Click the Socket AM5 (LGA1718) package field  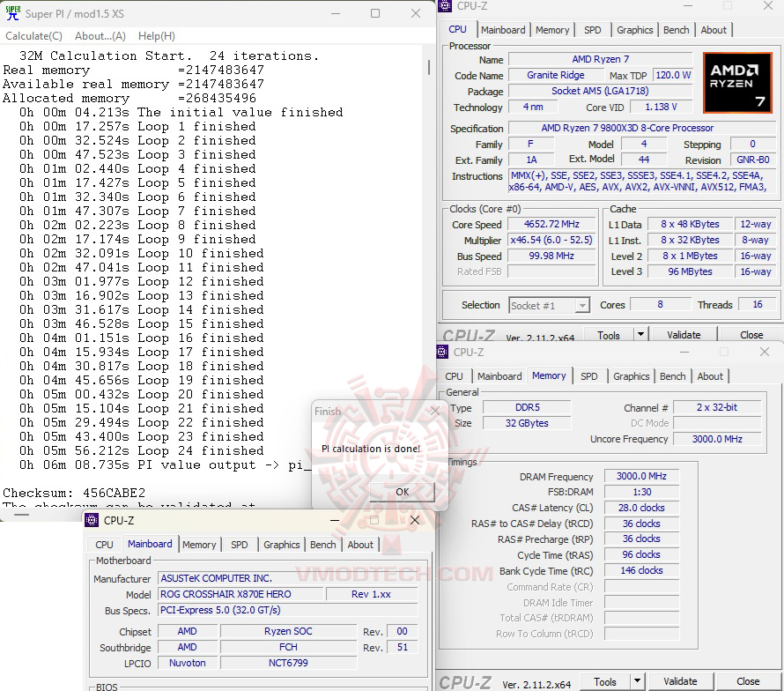[600, 91]
